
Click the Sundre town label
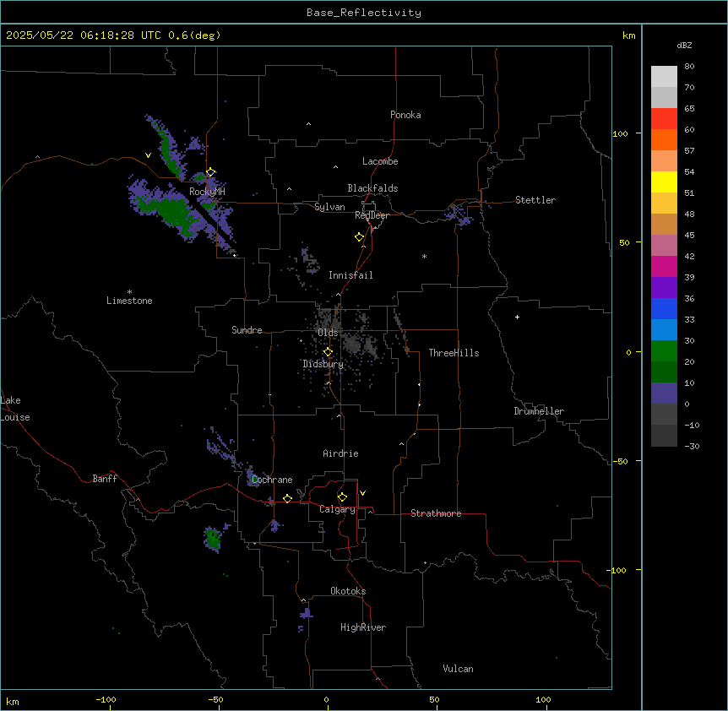click(247, 330)
